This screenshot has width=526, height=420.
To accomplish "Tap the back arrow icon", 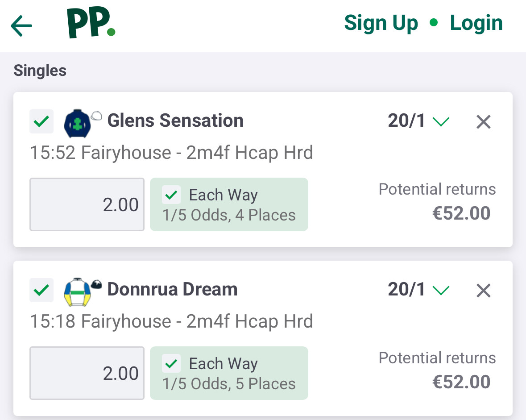I will [x=21, y=26].
